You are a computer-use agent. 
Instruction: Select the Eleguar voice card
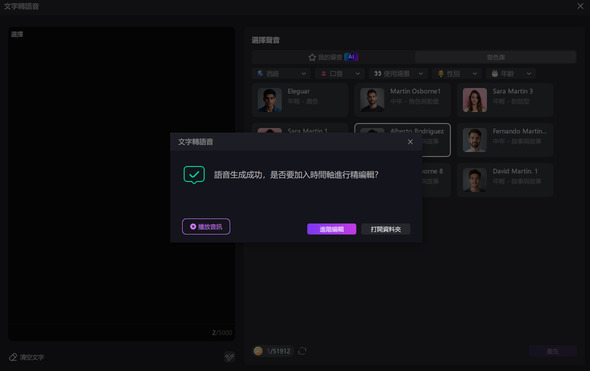click(300, 100)
